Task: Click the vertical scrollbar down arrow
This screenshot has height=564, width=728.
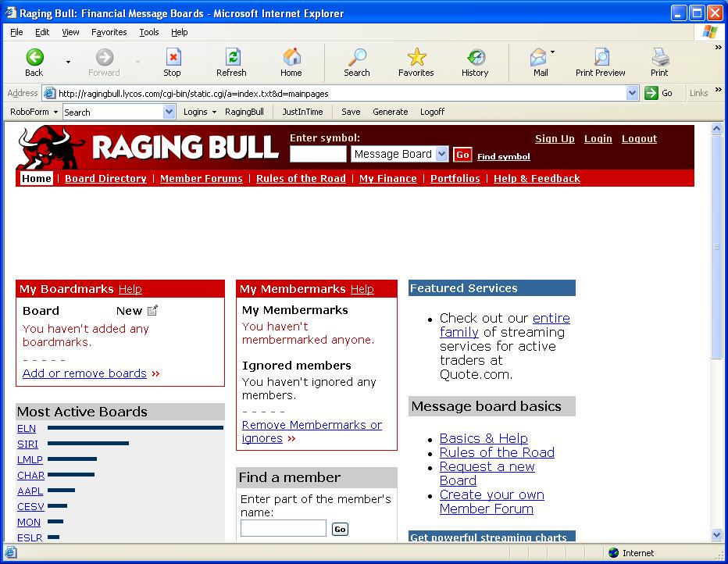Action: coord(717,535)
